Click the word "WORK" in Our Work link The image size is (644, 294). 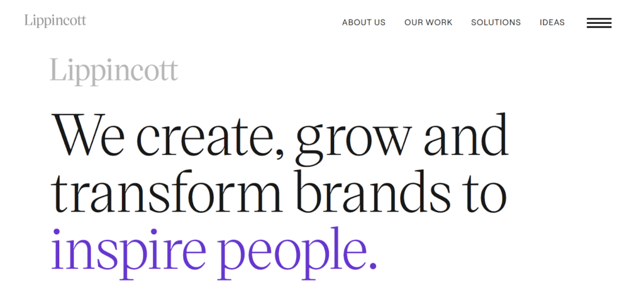(x=438, y=23)
